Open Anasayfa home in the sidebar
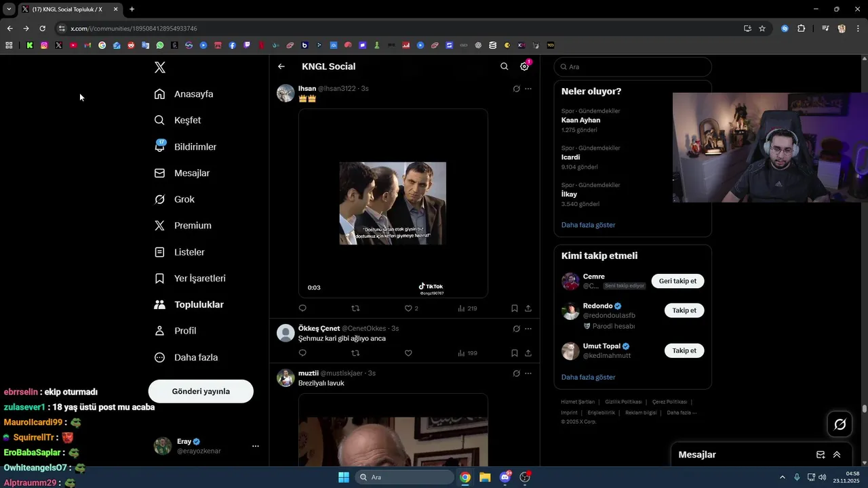This screenshot has width=868, height=488. pos(184,94)
